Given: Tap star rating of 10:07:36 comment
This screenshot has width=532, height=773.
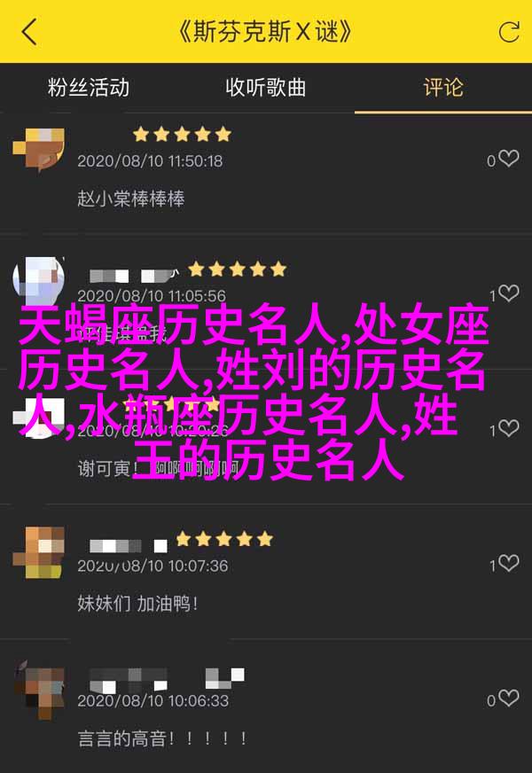Looking at the screenshot, I should click(x=223, y=539).
